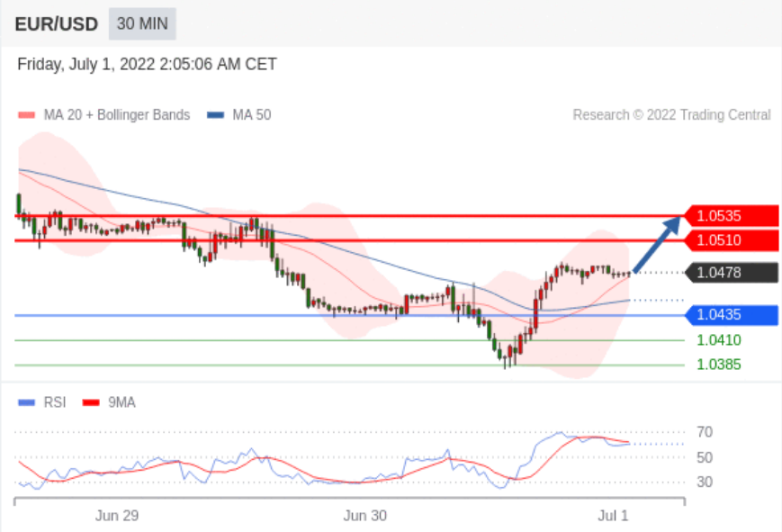This screenshot has height=532, width=782.
Task: Click the Jul 1 date axis label
Action: 613,516
